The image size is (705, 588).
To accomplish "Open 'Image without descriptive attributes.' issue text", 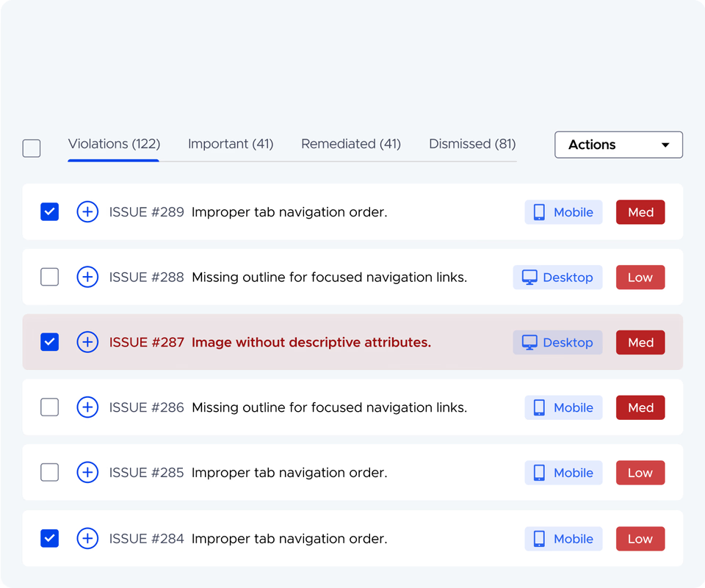I will click(x=311, y=343).
